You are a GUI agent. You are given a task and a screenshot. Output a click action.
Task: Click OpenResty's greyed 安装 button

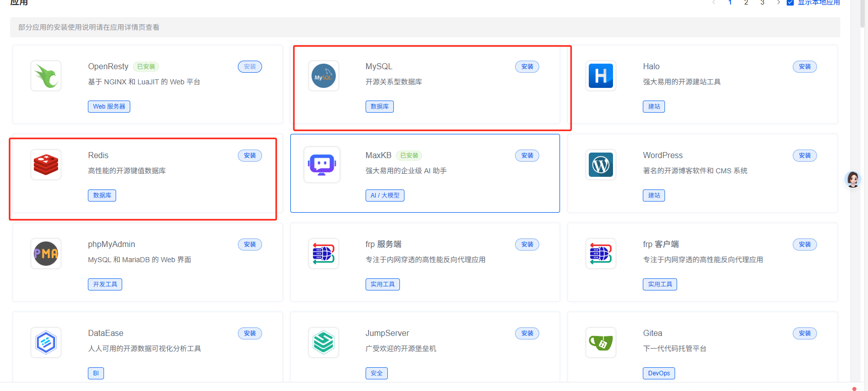250,67
